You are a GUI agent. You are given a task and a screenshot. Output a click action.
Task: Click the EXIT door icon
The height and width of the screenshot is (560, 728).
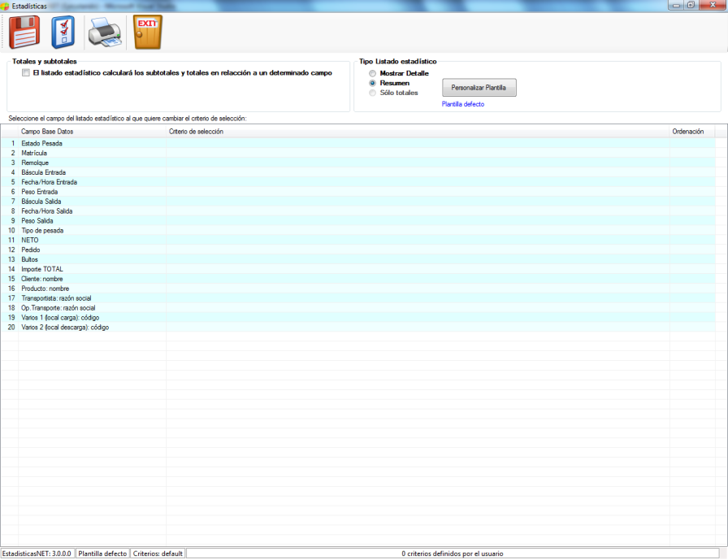click(148, 32)
